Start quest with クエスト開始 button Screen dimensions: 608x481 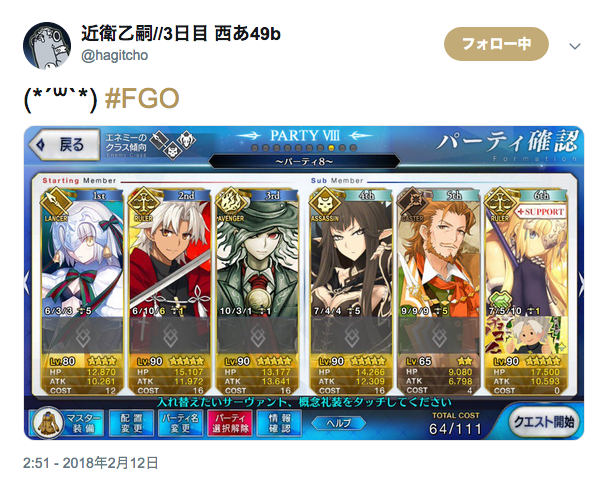point(544,422)
